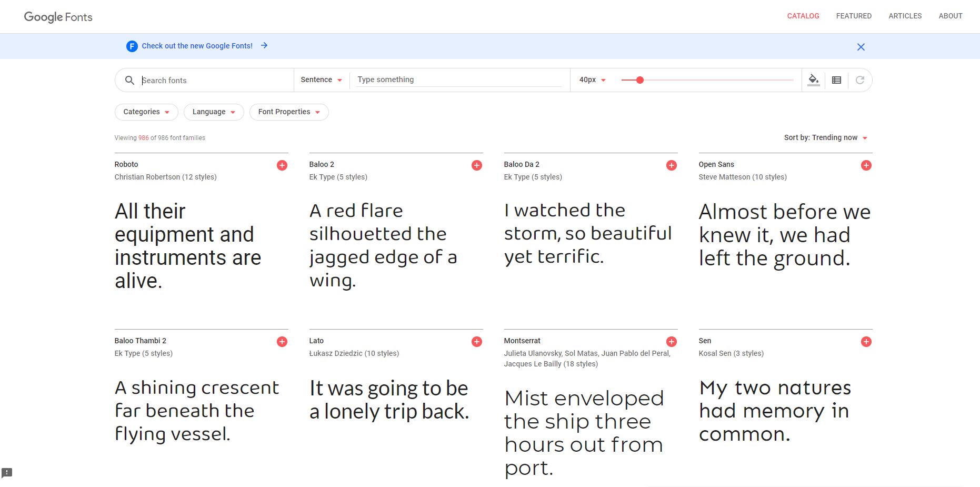The height and width of the screenshot is (487, 980).
Task: Open the Language filter dropdown
Action: click(x=214, y=112)
